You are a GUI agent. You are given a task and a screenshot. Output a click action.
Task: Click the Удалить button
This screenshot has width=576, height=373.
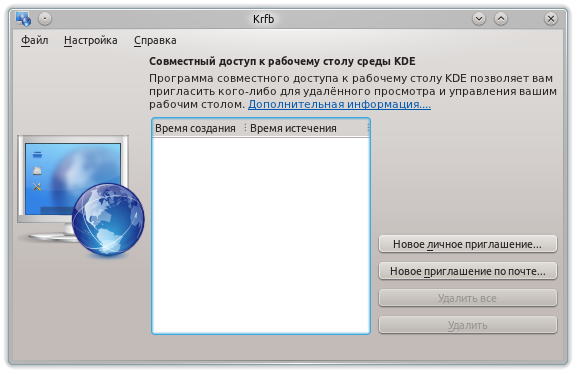(468, 325)
